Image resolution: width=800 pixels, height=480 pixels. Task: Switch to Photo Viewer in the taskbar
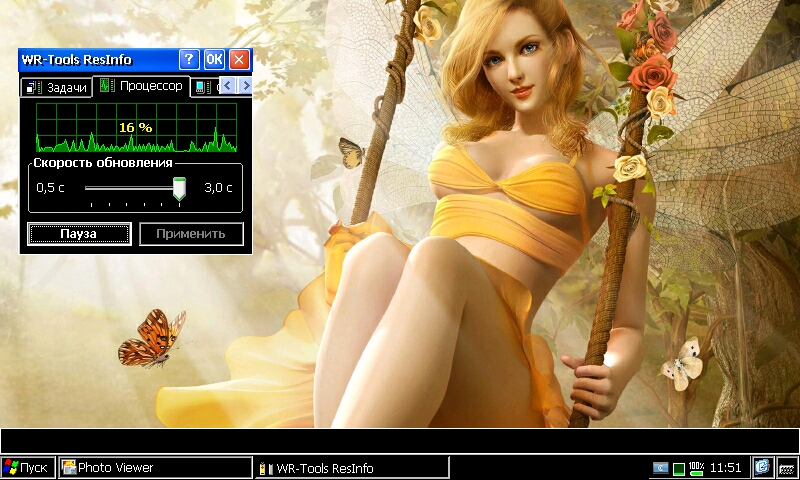[155, 467]
